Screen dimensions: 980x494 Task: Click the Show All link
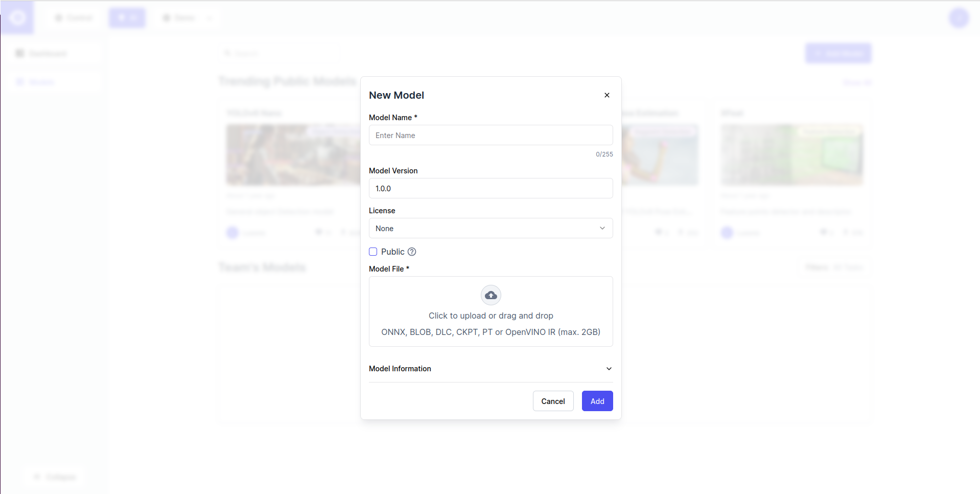857,82
